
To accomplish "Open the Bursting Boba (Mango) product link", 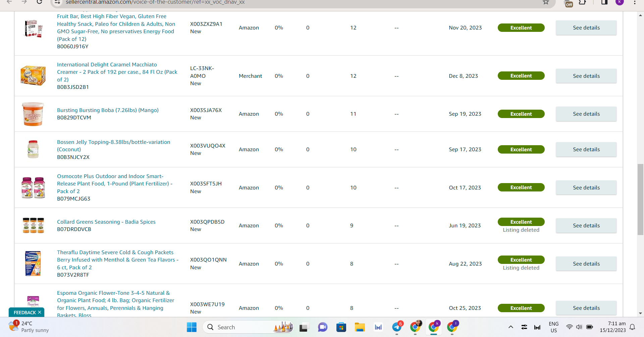I will [108, 110].
